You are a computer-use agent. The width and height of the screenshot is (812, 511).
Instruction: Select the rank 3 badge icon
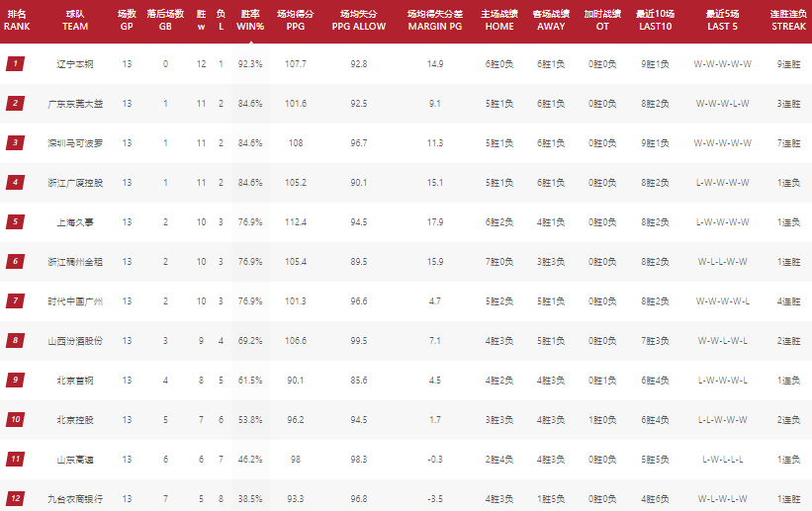coord(15,142)
